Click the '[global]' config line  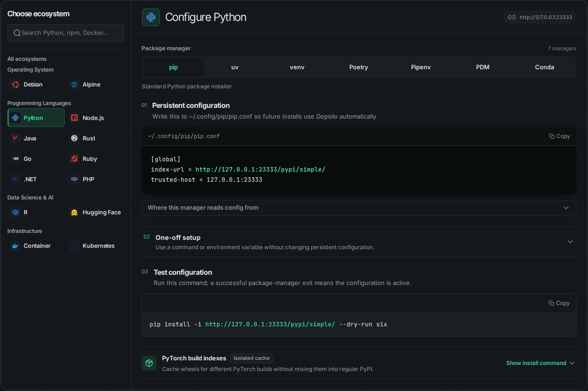pos(166,159)
